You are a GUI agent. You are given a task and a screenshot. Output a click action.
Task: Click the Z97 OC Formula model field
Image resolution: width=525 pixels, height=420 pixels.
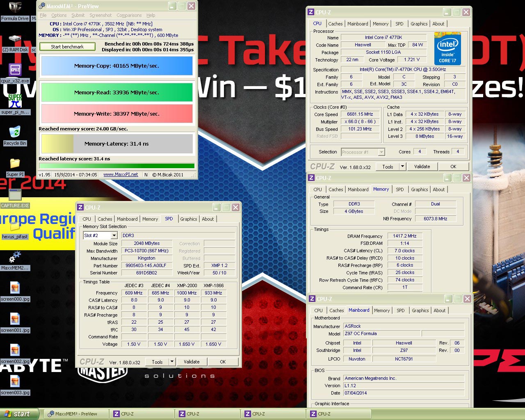[381, 333]
